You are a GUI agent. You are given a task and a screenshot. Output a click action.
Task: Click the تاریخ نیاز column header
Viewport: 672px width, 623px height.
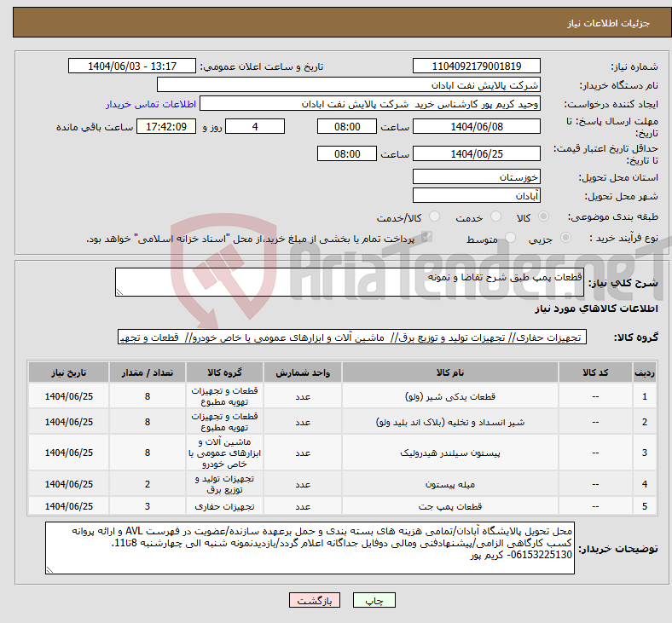[69, 372]
